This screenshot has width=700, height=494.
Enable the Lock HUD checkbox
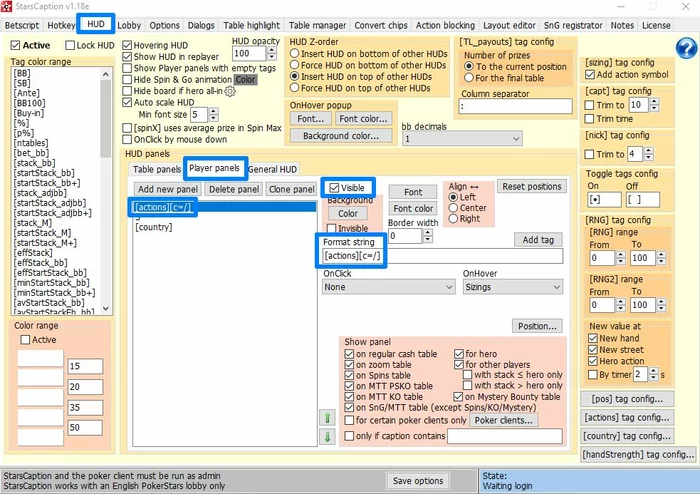70,46
